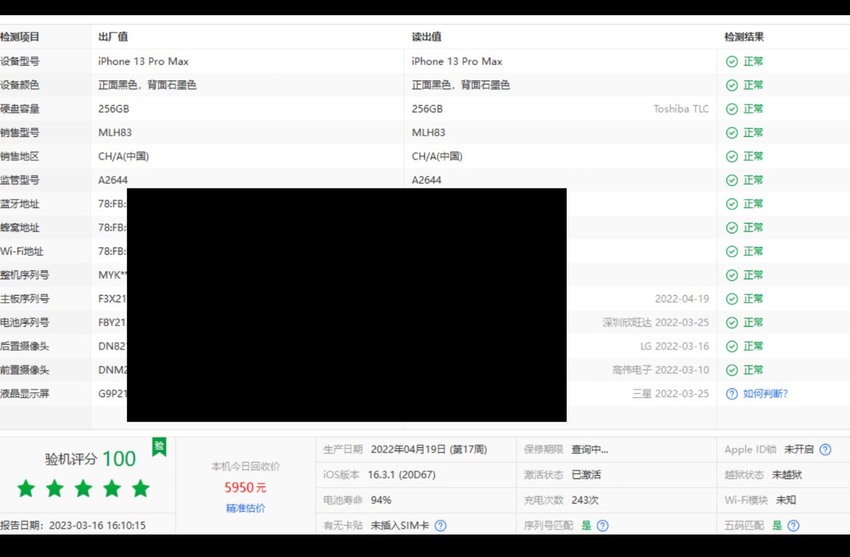
Task: Click the green check icon in 电池序列号 row
Action: pyautogui.click(x=732, y=322)
